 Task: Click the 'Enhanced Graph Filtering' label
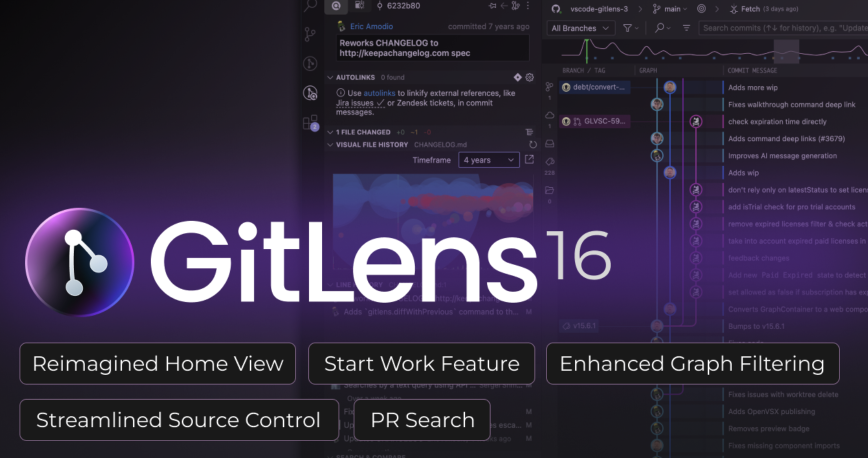click(692, 363)
